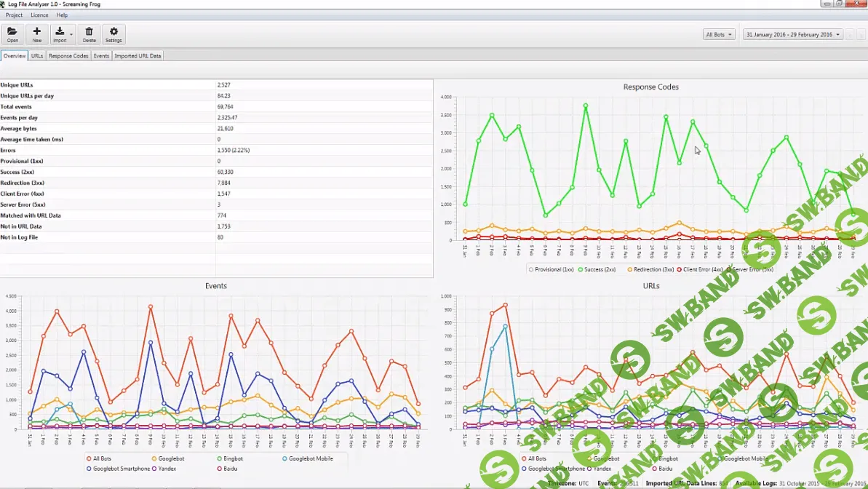Open the Licence menu
The width and height of the screenshot is (868, 489).
(x=39, y=15)
